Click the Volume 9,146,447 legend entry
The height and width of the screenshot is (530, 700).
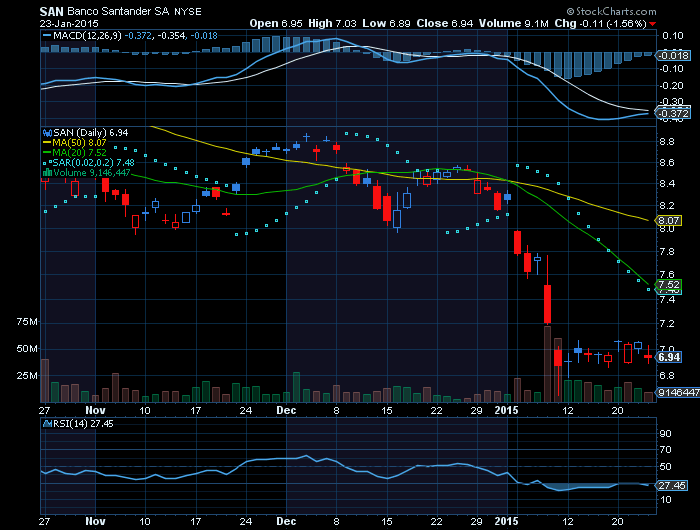point(92,172)
